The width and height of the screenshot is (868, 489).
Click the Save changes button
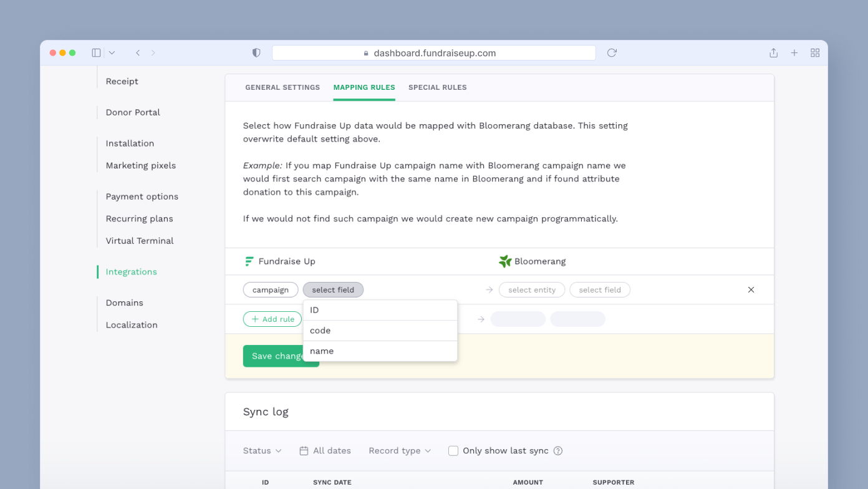[281, 356]
